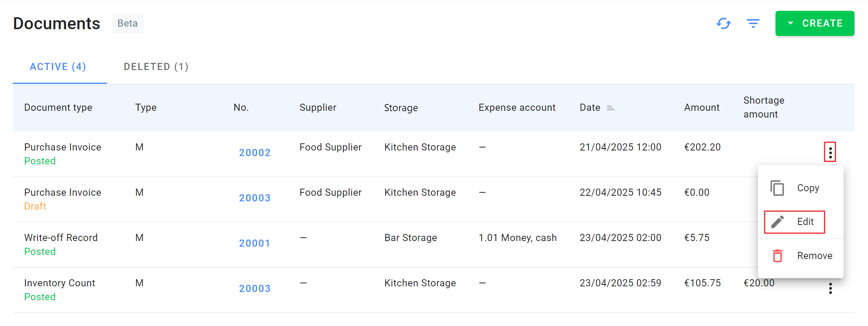Select the ACTIVE (4) tab
Screen dimensions: 868x326
click(x=58, y=67)
